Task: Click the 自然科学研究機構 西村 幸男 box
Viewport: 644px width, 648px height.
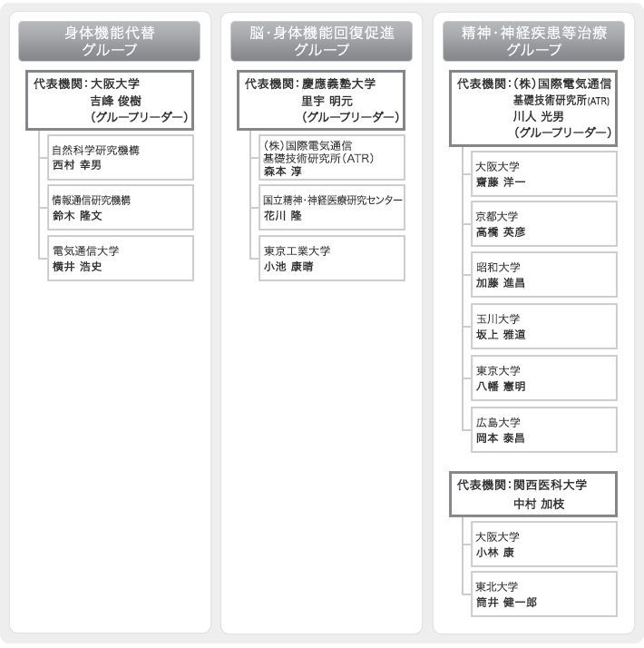Action: tap(121, 157)
